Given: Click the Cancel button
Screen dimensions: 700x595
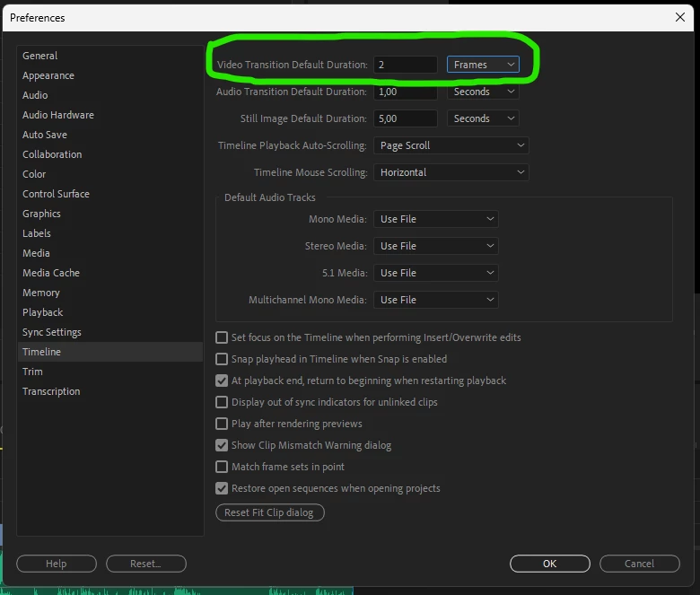Looking at the screenshot, I should pos(639,564).
